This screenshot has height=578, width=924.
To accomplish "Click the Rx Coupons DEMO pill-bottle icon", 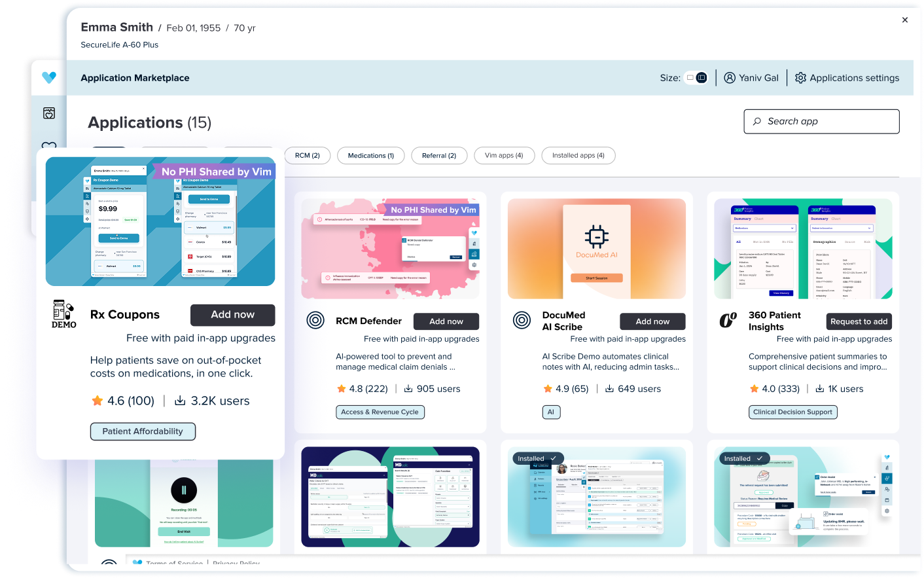I will tap(64, 314).
